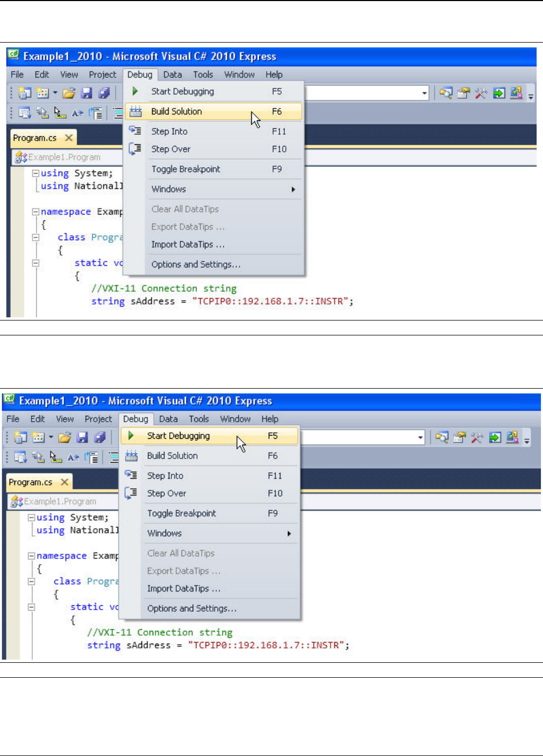
Task: Click Display Quick Info icon in upper screenshot
Action: pos(60,113)
